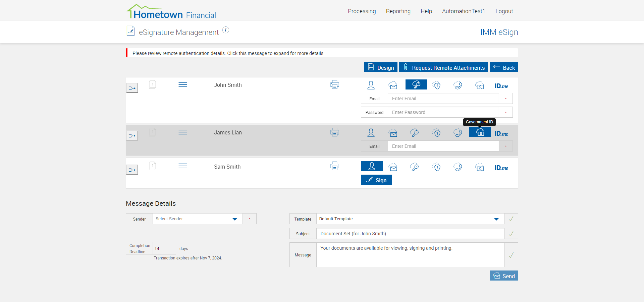644x302 pixels.
Task: Click the info icon beside eSignature Management
Action: coord(226,30)
